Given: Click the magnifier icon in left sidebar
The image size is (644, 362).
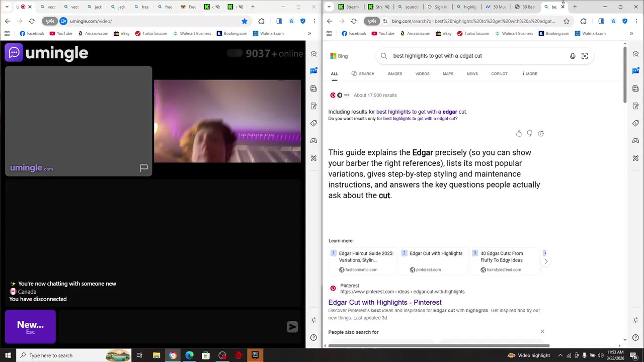Looking at the screenshot, I should click(313, 54).
